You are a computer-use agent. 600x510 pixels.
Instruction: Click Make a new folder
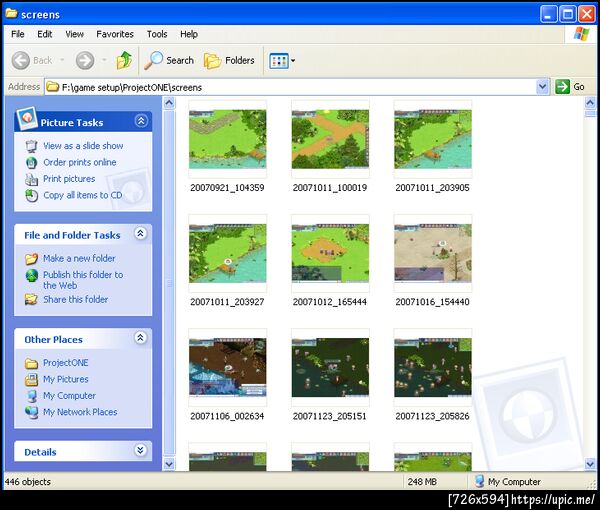coord(79,258)
